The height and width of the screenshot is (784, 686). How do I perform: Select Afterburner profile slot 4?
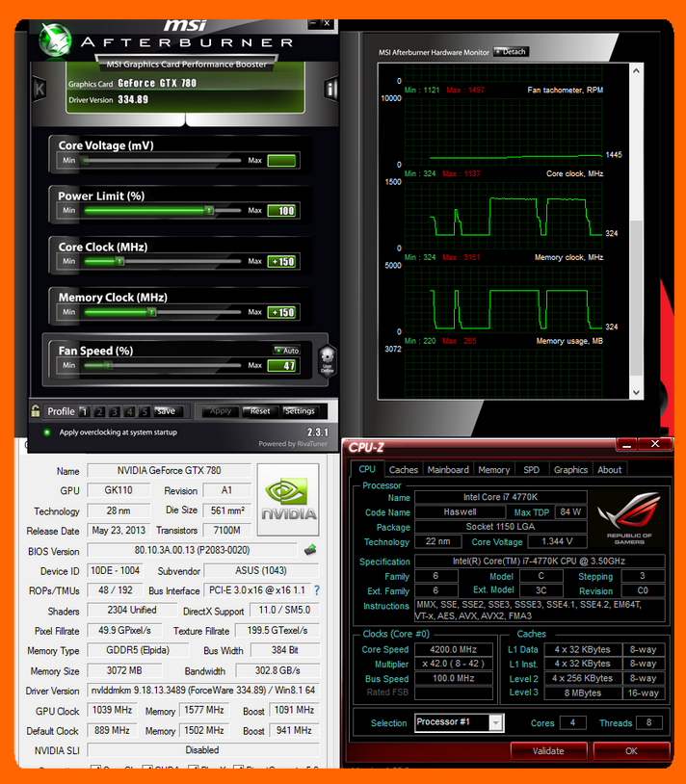[x=129, y=411]
